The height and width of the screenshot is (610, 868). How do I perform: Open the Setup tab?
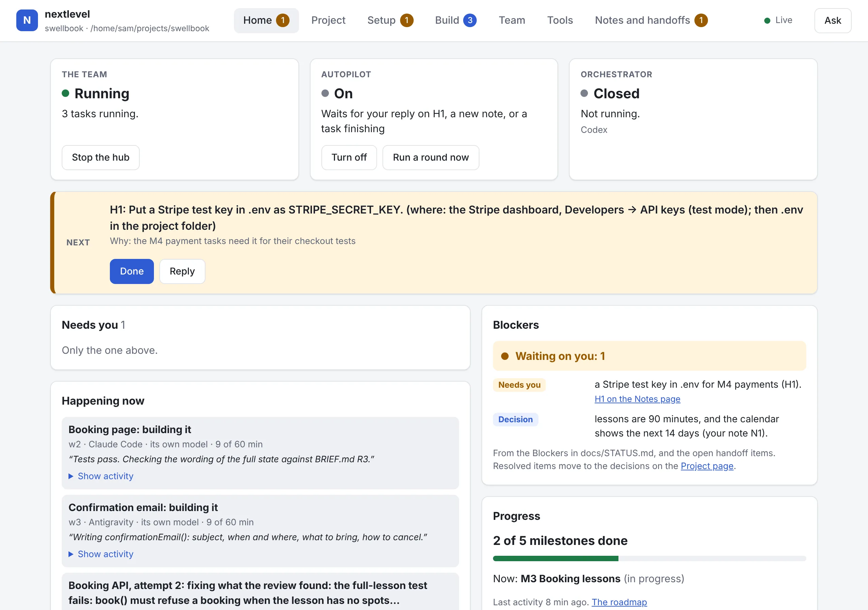click(390, 20)
